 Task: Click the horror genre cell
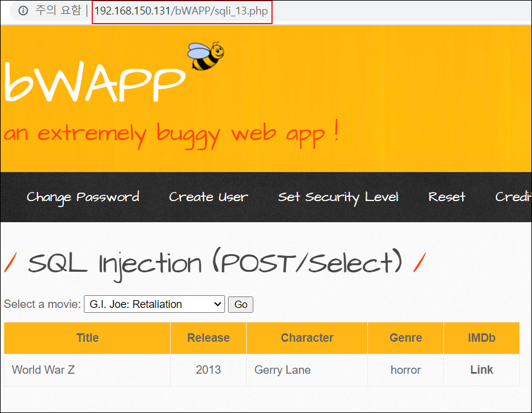click(405, 370)
